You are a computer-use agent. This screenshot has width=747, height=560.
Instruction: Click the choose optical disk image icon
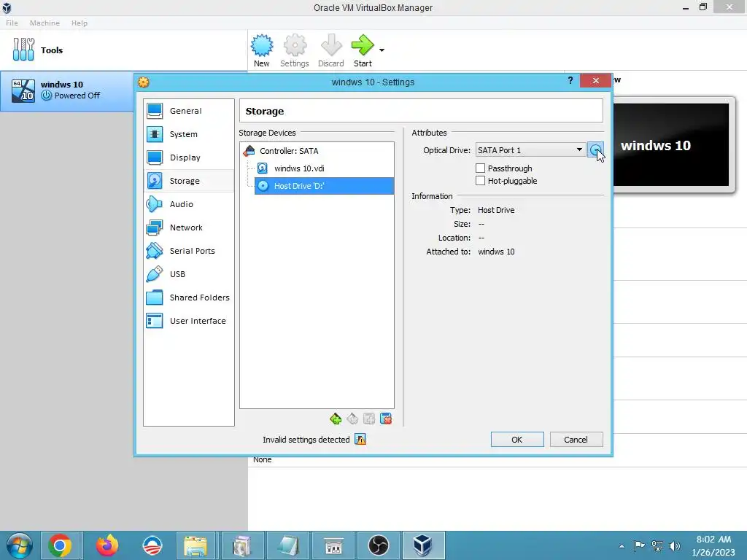click(595, 150)
